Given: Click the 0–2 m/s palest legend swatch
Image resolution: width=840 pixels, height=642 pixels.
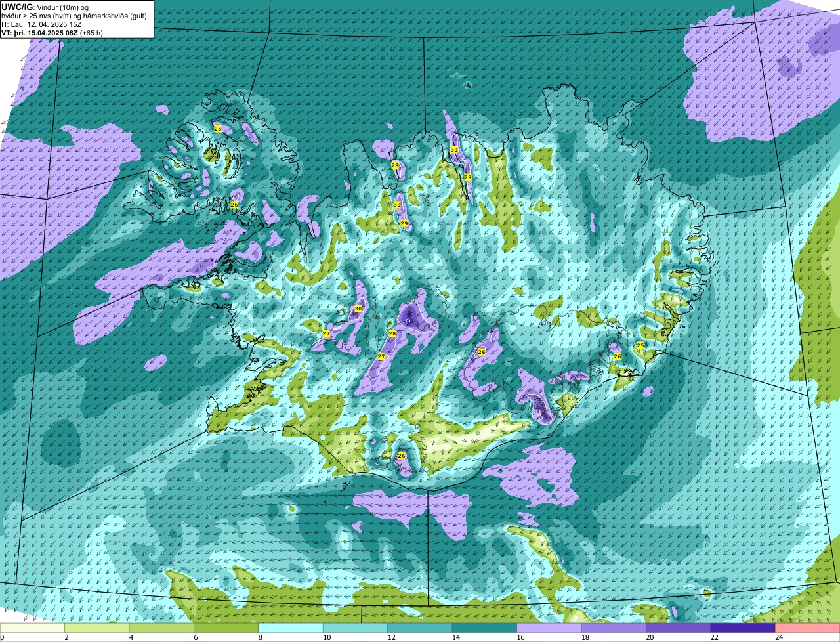Looking at the screenshot, I should [33, 628].
